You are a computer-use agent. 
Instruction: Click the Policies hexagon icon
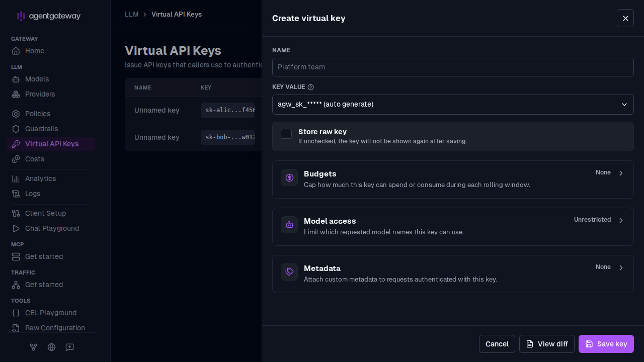pyautogui.click(x=16, y=114)
